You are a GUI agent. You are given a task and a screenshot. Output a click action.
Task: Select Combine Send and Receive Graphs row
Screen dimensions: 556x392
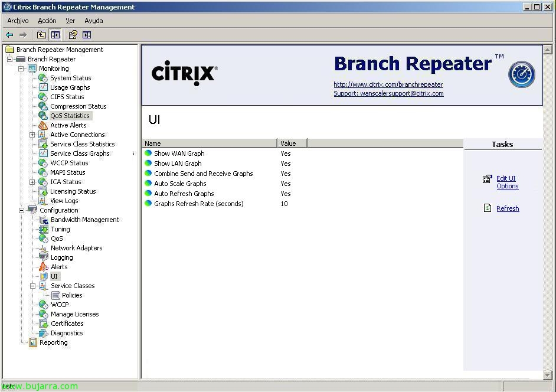(302, 174)
